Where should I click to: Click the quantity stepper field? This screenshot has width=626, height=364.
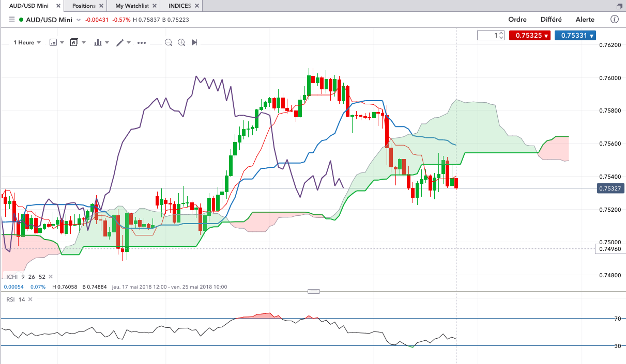pyautogui.click(x=491, y=36)
